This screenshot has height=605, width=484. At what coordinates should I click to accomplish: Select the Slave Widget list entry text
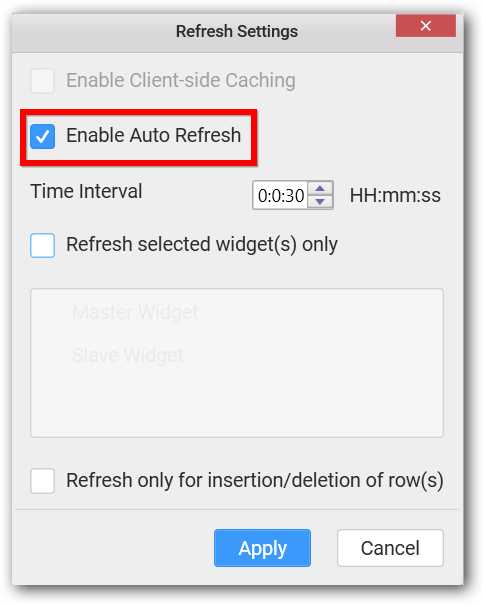point(128,355)
